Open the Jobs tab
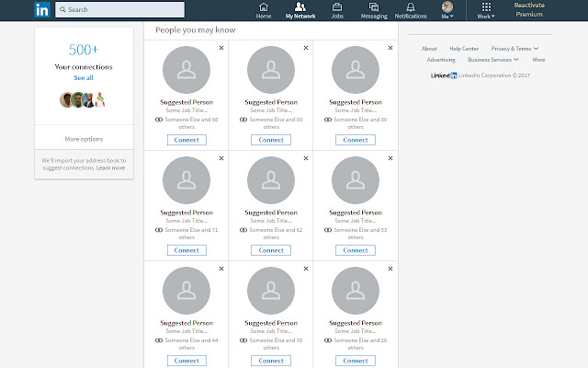The width and height of the screenshot is (588, 368). coord(337,10)
